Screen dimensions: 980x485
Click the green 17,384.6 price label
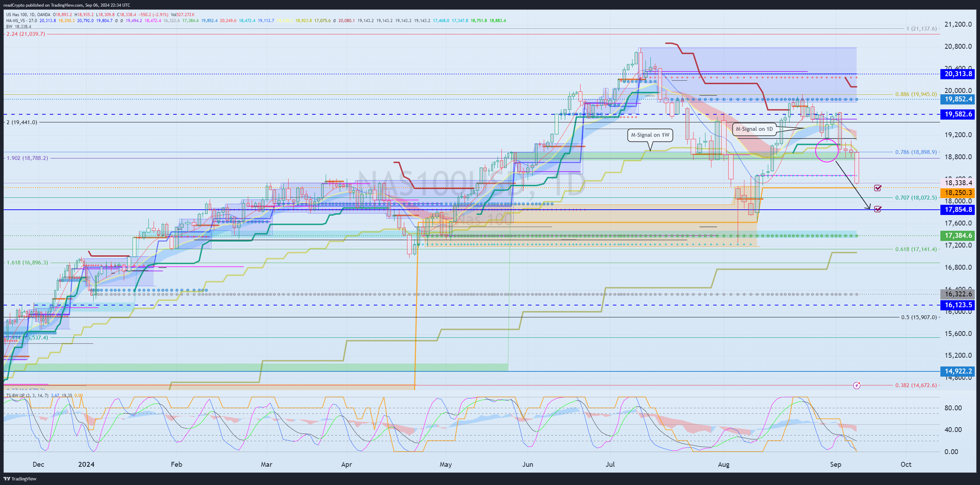point(958,235)
